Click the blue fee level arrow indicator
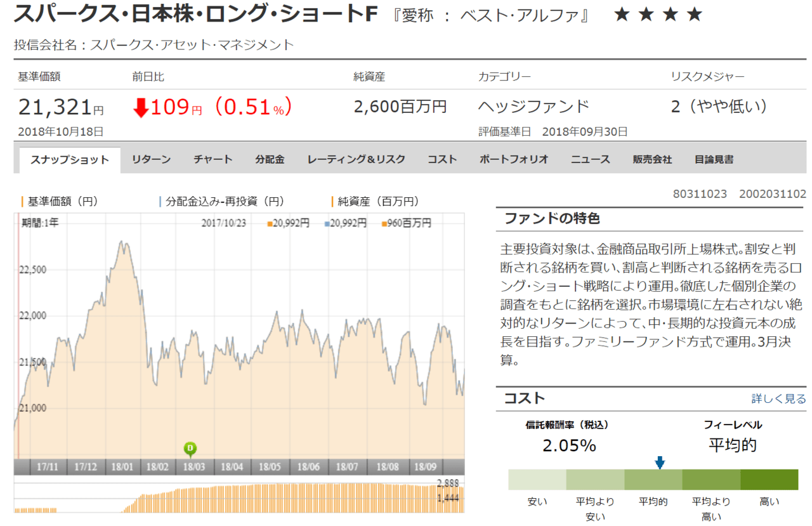Image resolution: width=812 pixels, height=526 pixels. pos(660,463)
